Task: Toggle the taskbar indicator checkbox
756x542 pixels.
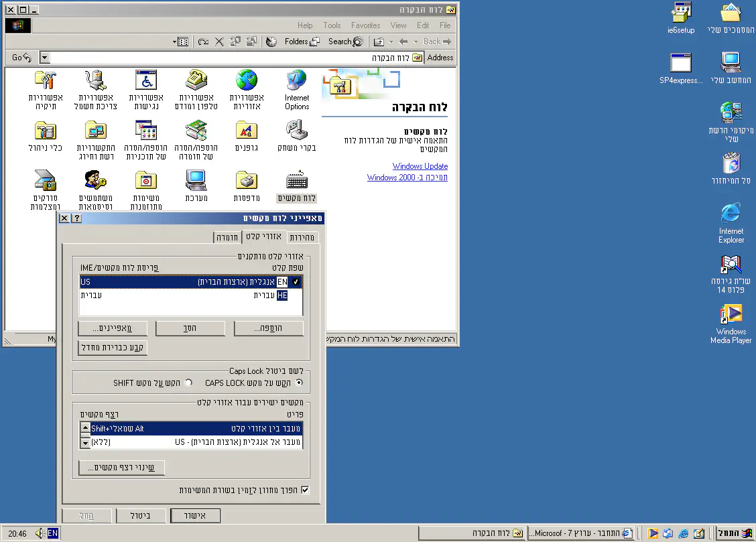Action: pos(306,490)
